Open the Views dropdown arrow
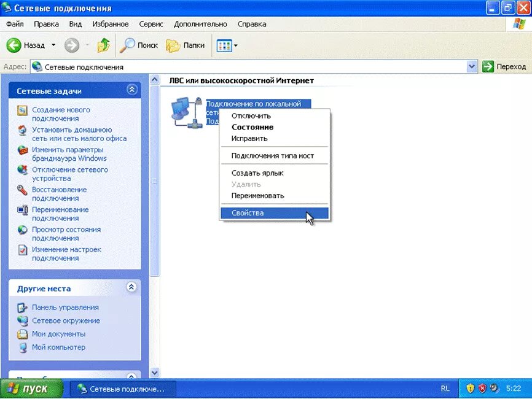Image resolution: width=532 pixels, height=399 pixels. pos(236,45)
